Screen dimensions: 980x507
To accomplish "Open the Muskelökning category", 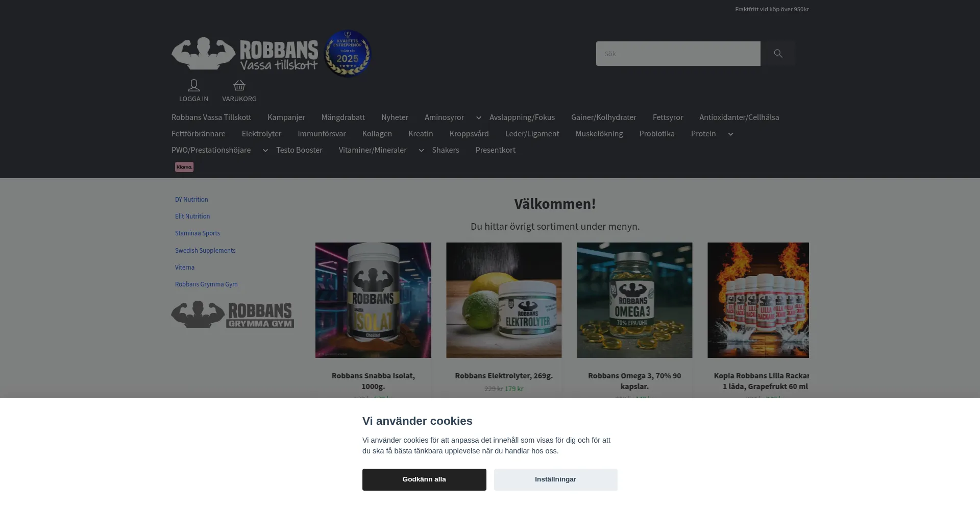I will coord(599,134).
